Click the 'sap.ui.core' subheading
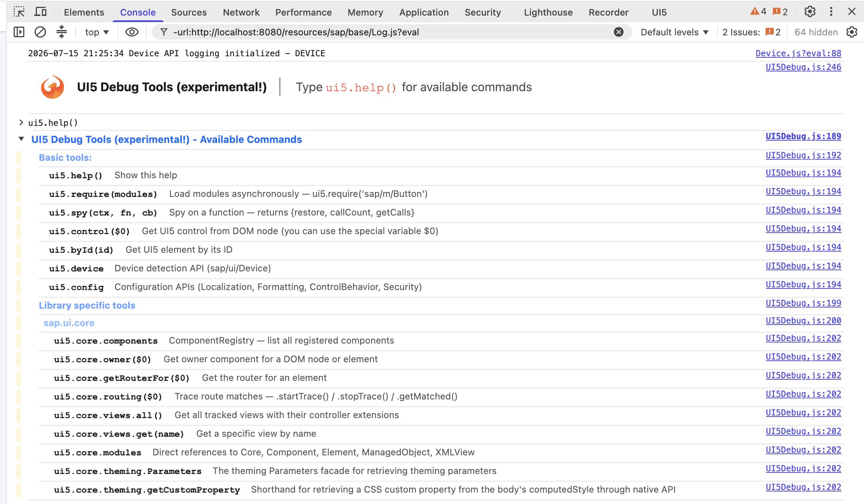The width and height of the screenshot is (864, 504). 69,323
